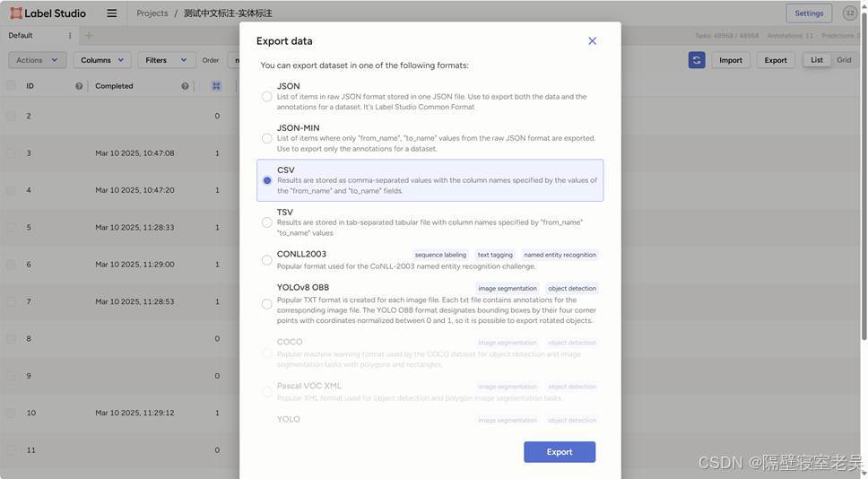This screenshot has height=479, width=868.
Task: Click the Import button in the toolbar
Action: [x=731, y=60]
